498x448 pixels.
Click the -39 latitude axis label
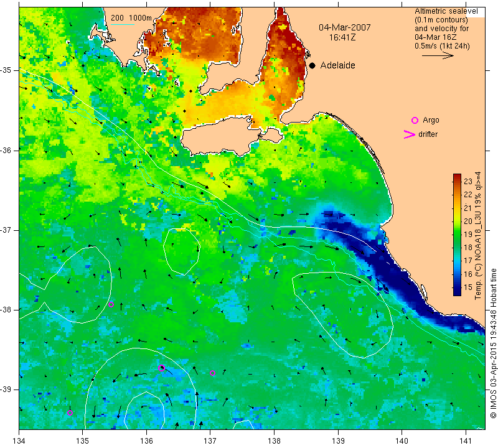[x=6, y=390]
